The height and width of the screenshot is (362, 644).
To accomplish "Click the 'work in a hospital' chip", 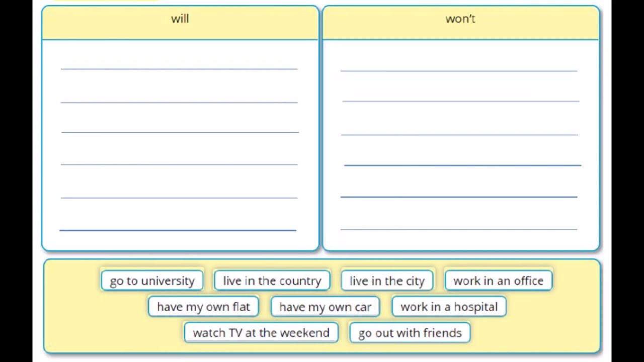I will pyautogui.click(x=449, y=307).
